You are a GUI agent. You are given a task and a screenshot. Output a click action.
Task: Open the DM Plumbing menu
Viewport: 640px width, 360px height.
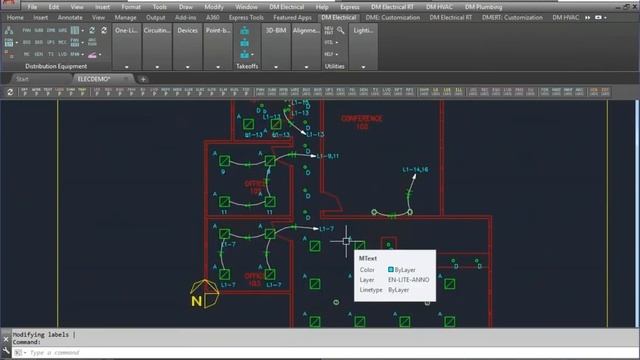click(x=484, y=7)
